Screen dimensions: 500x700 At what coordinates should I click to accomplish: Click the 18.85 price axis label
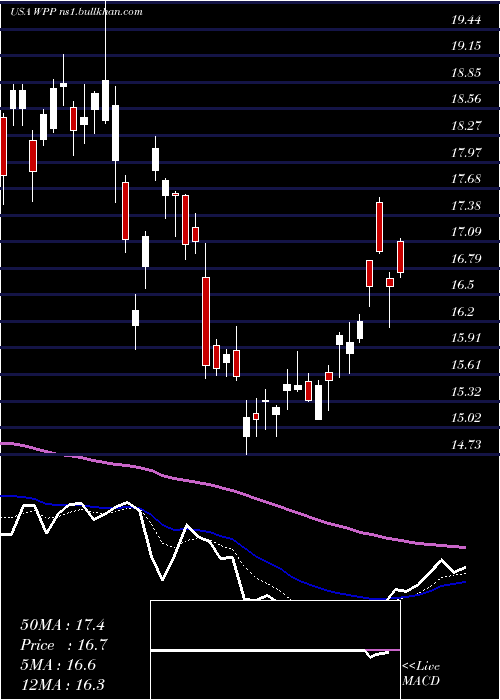[x=467, y=73]
